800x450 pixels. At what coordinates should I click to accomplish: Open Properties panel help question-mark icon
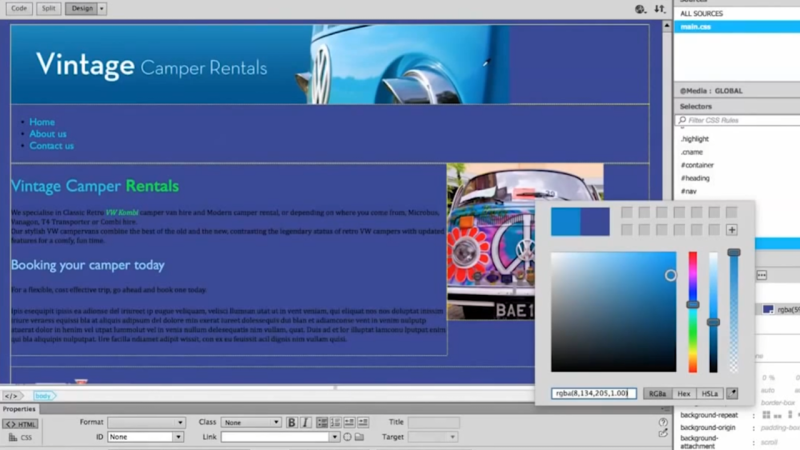(x=663, y=422)
